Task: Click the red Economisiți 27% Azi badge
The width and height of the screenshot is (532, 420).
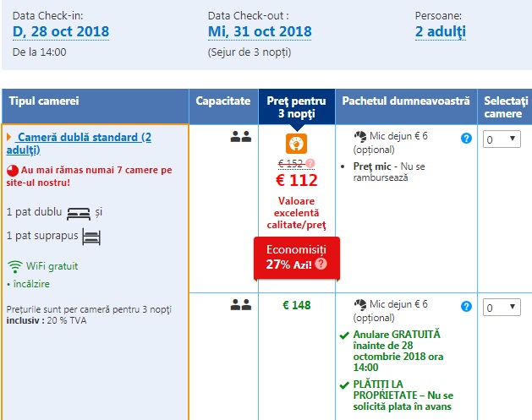Action: click(296, 257)
